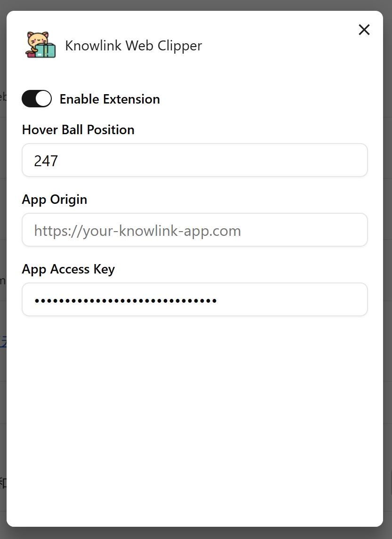This screenshot has width=392, height=539.
Task: Click the "Knowlink Web Clipper" title text
Action: pyautogui.click(x=134, y=45)
